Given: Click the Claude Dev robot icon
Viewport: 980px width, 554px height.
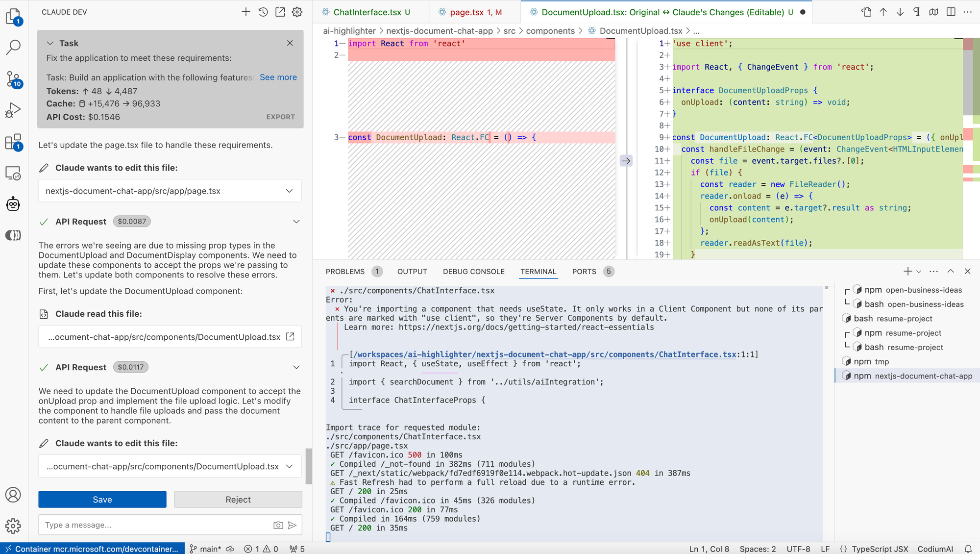Looking at the screenshot, I should coord(13,204).
